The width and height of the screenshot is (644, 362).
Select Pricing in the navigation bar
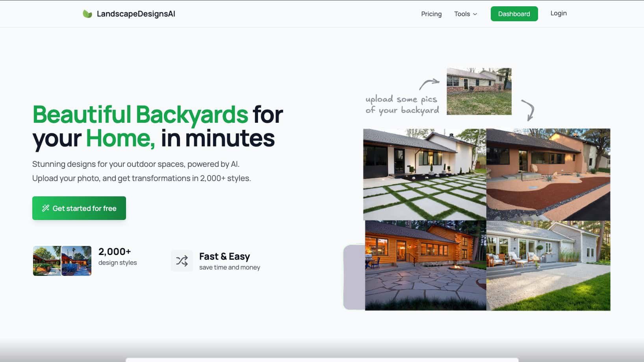coord(431,14)
